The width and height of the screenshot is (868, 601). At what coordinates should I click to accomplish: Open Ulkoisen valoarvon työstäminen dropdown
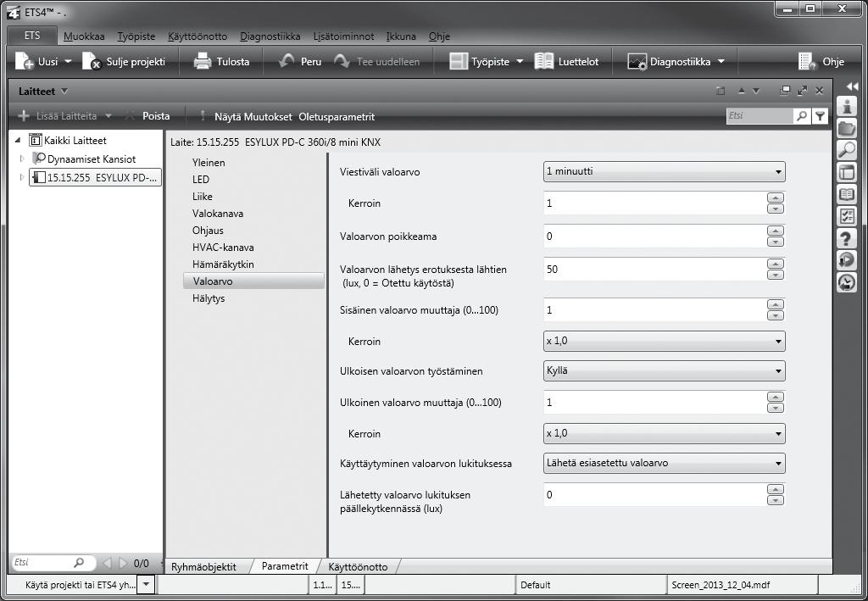click(x=665, y=370)
